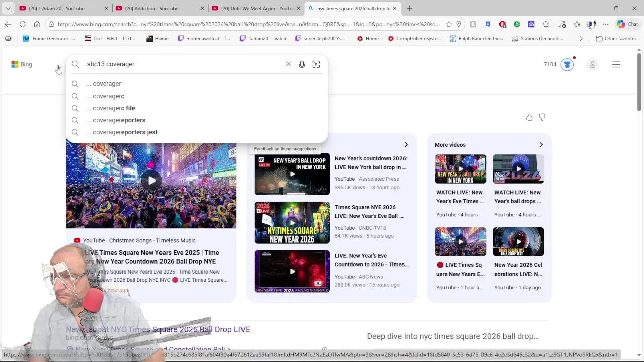The image size is (644, 362).
Task: Open the media control music-note icon
Action: (x=562, y=24)
